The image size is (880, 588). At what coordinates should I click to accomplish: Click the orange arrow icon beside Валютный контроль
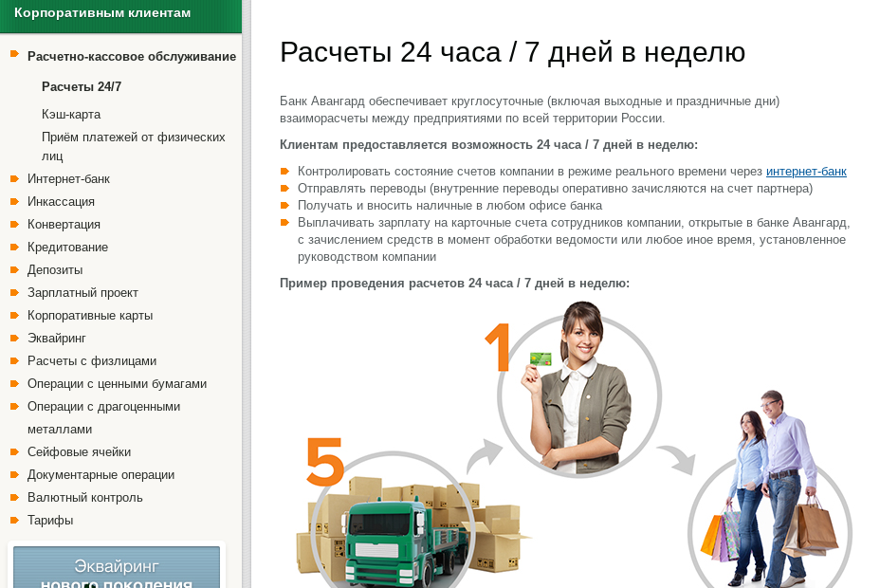pos(16,497)
